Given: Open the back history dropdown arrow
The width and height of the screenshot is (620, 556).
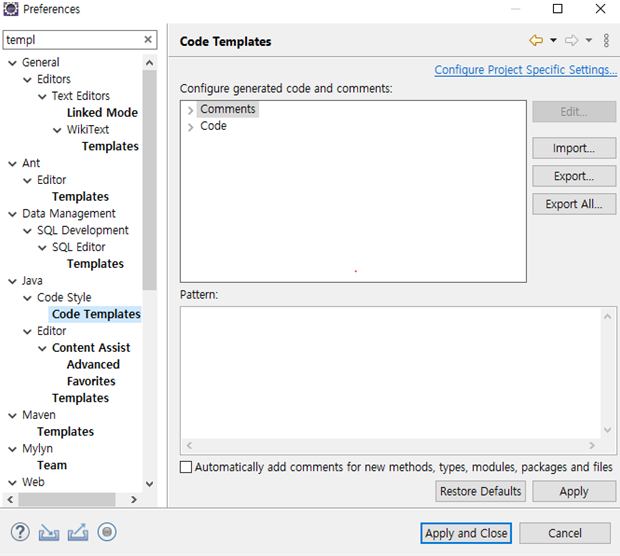Looking at the screenshot, I should 554,40.
